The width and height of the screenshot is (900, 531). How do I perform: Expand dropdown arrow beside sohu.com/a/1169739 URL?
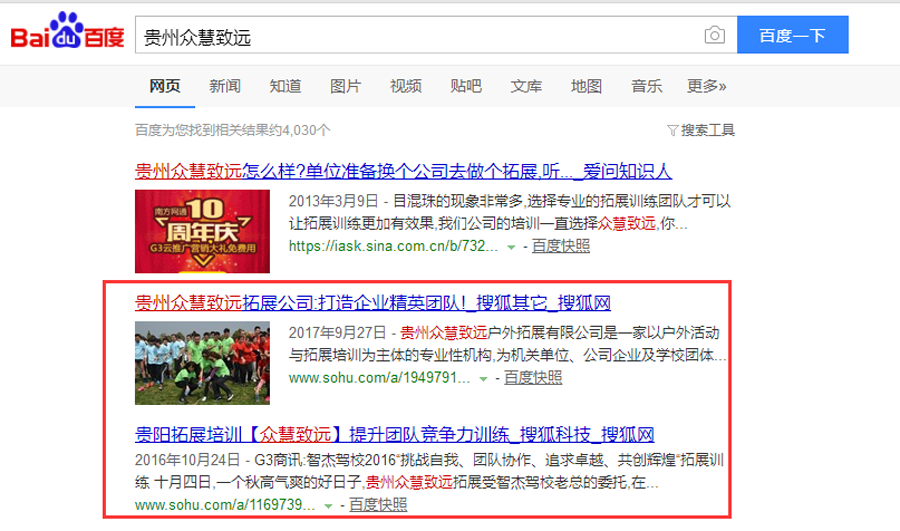click(328, 506)
